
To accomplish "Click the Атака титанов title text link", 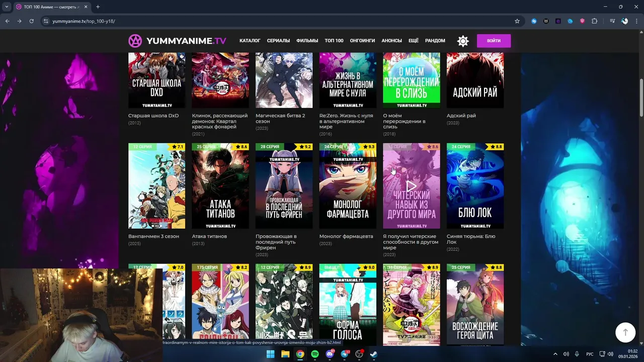I will point(209,236).
